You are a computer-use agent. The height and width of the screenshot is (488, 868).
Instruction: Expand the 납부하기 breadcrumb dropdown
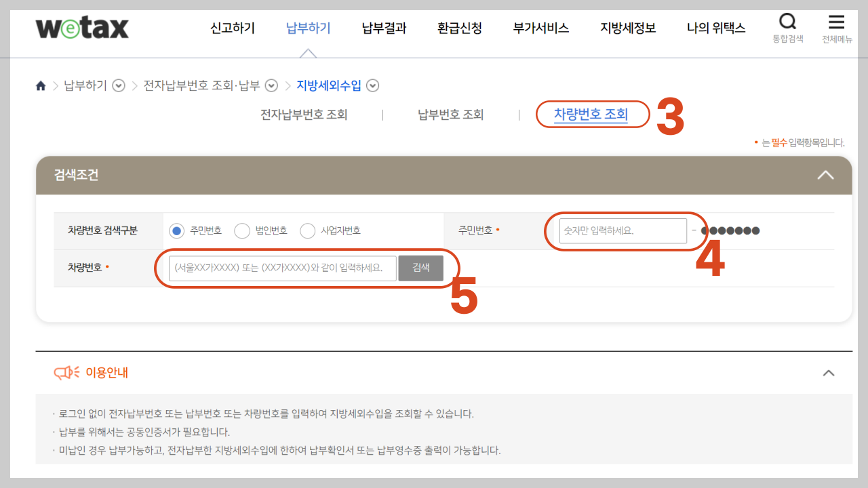pos(118,85)
